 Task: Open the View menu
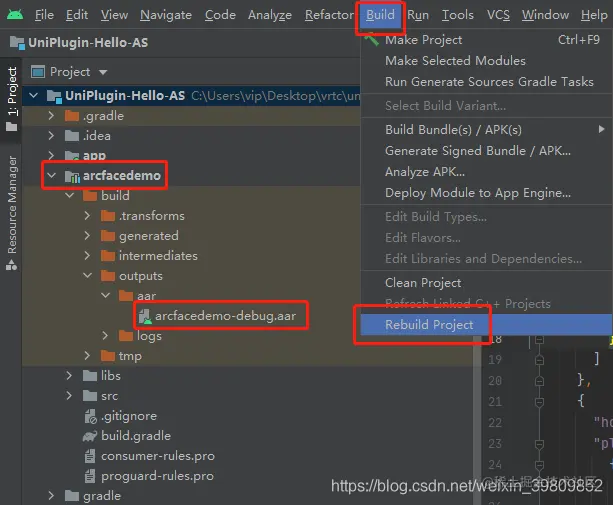pyautogui.click(x=114, y=15)
